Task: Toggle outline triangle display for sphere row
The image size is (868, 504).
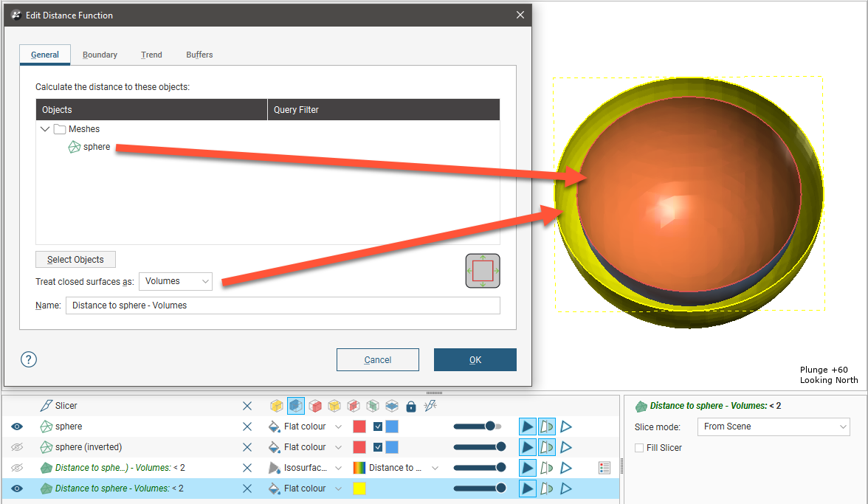Action: [565, 427]
